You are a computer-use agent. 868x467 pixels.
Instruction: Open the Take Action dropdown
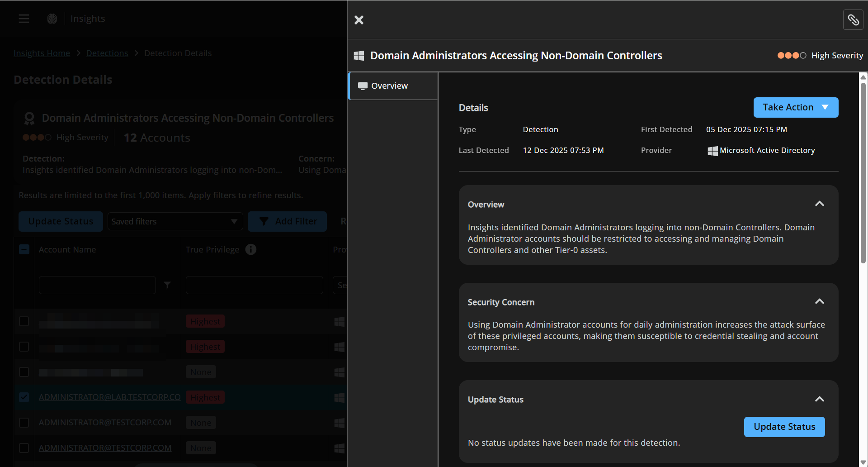tap(796, 107)
